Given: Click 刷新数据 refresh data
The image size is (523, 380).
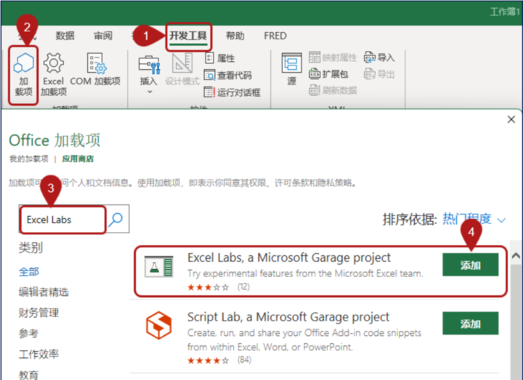Looking at the screenshot, I should coord(333,90).
